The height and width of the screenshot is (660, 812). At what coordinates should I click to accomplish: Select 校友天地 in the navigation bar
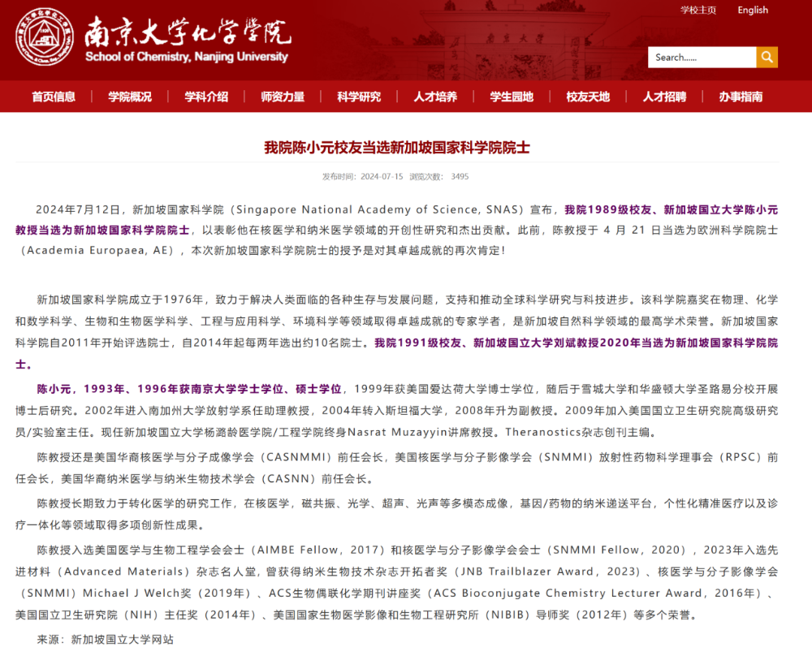588,97
